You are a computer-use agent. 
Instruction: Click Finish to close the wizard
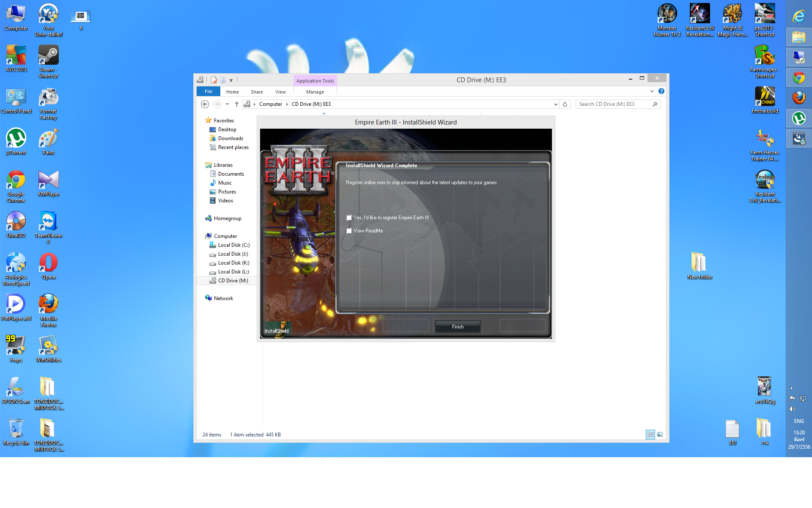[457, 327]
